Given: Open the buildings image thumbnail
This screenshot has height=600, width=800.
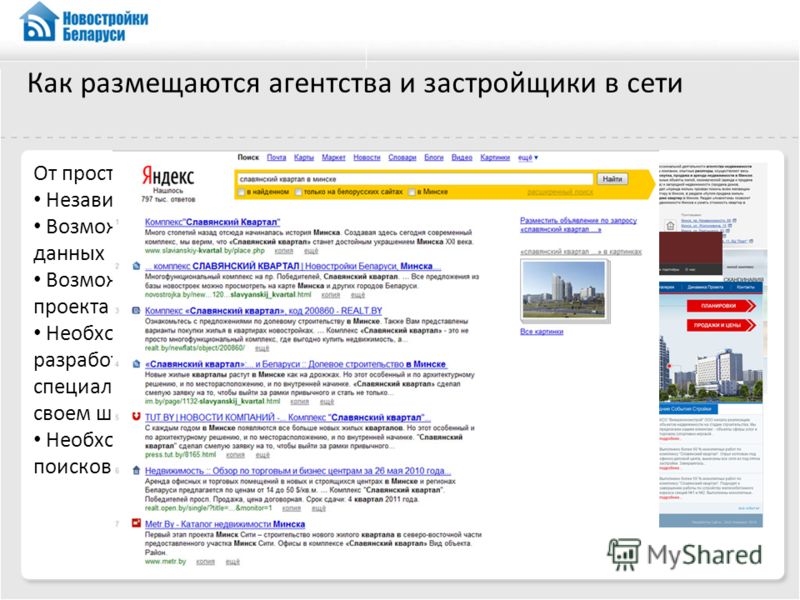Looking at the screenshot, I should pyautogui.click(x=564, y=289).
